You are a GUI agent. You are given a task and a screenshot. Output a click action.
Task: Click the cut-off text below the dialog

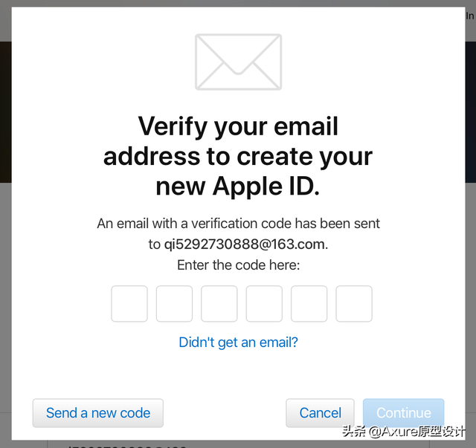[x=127, y=447]
